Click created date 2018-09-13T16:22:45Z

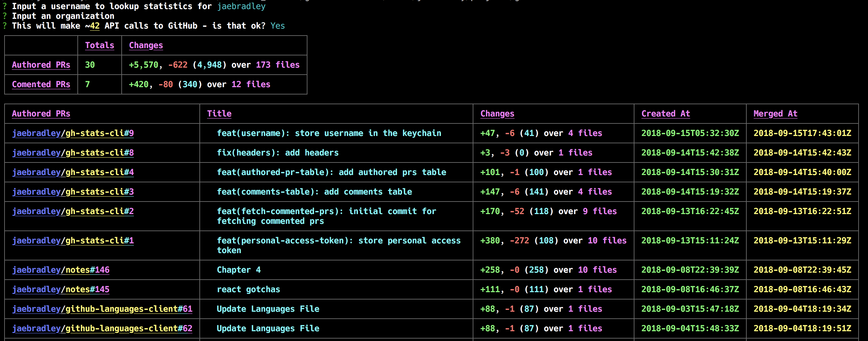click(690, 211)
